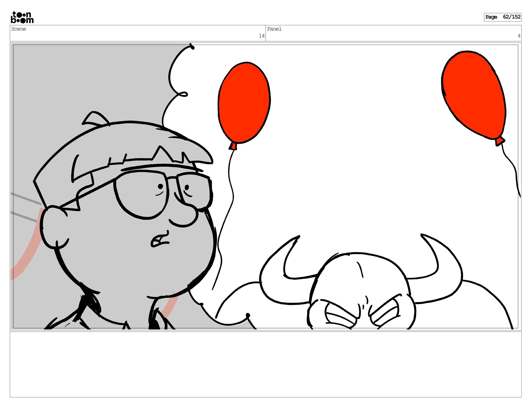This screenshot has height=412, width=532.
Task: Select the panel number 4
Action: click(x=519, y=36)
